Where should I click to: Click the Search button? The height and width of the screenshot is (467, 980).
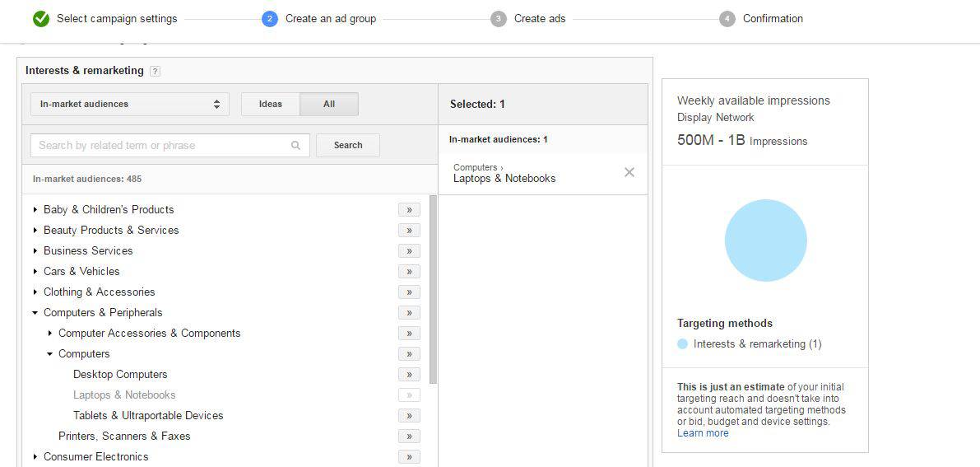[348, 145]
